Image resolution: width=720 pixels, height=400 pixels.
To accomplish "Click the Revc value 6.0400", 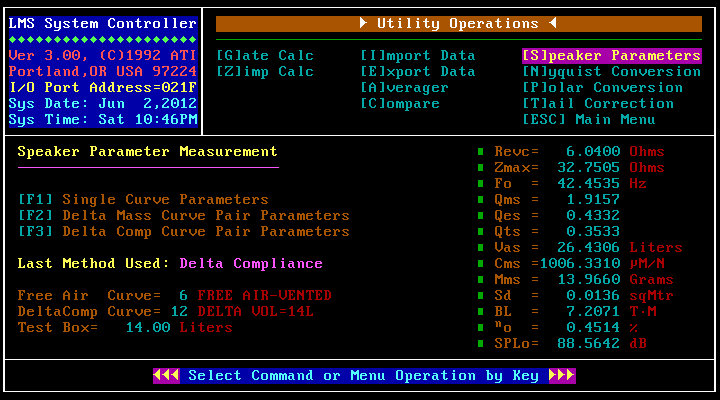I will [593, 152].
